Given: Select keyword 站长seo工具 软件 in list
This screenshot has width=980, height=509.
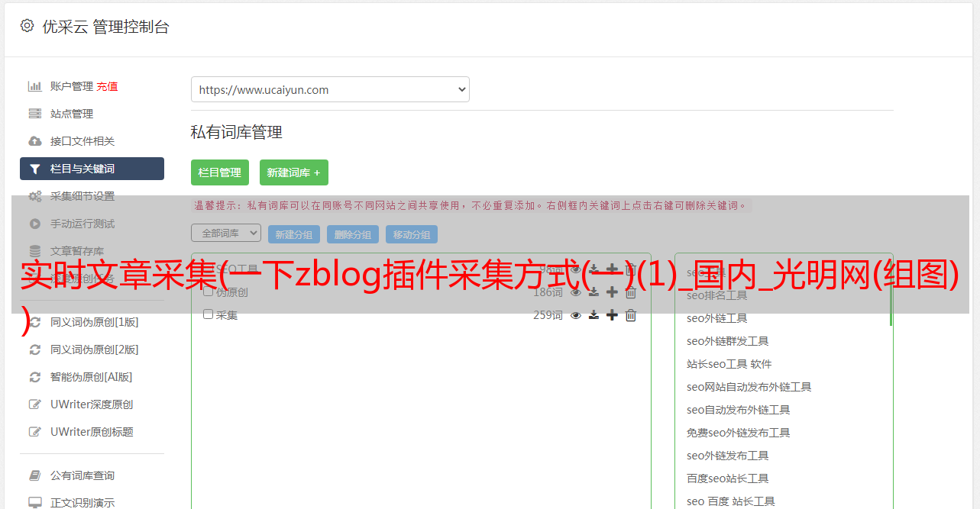Looking at the screenshot, I should 729,364.
